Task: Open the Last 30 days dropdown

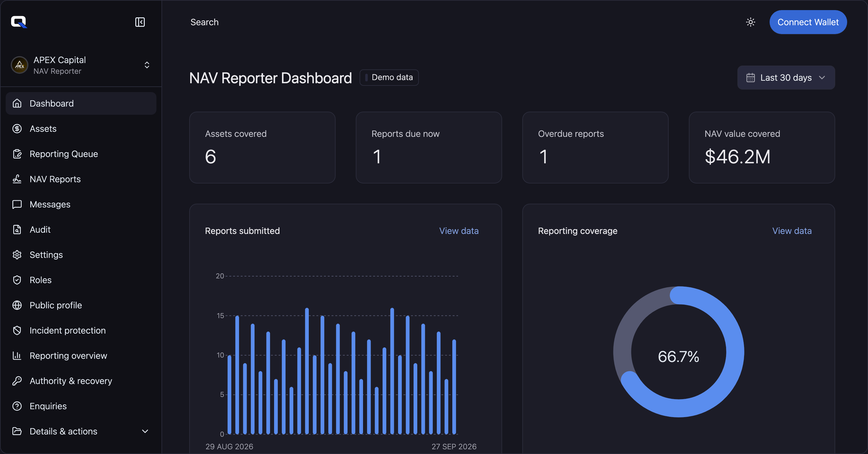Action: tap(786, 78)
